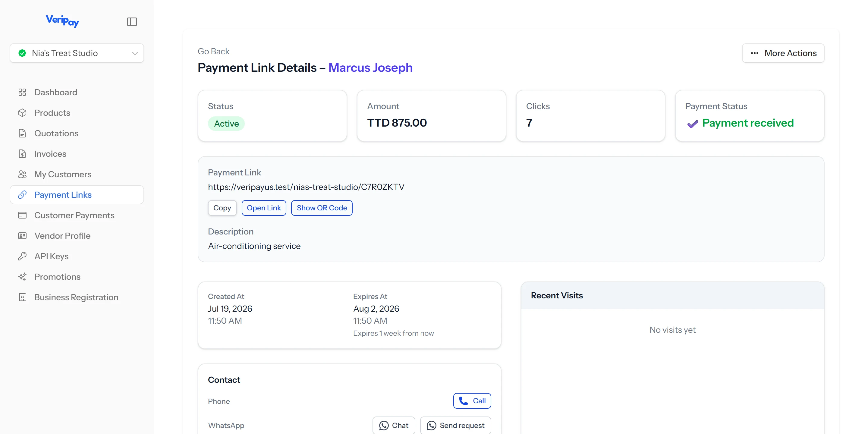Click Show QR Code button
This screenshot has width=868, height=434.
pyautogui.click(x=322, y=208)
